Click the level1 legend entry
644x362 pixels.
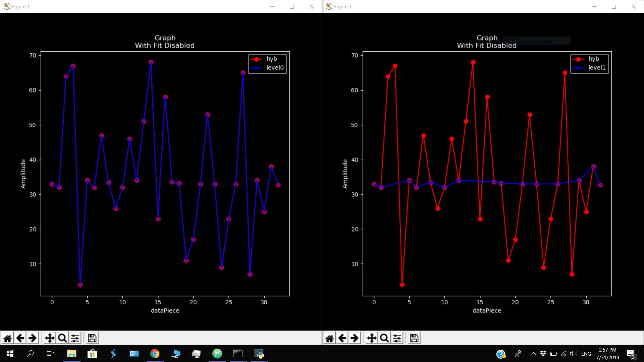597,68
